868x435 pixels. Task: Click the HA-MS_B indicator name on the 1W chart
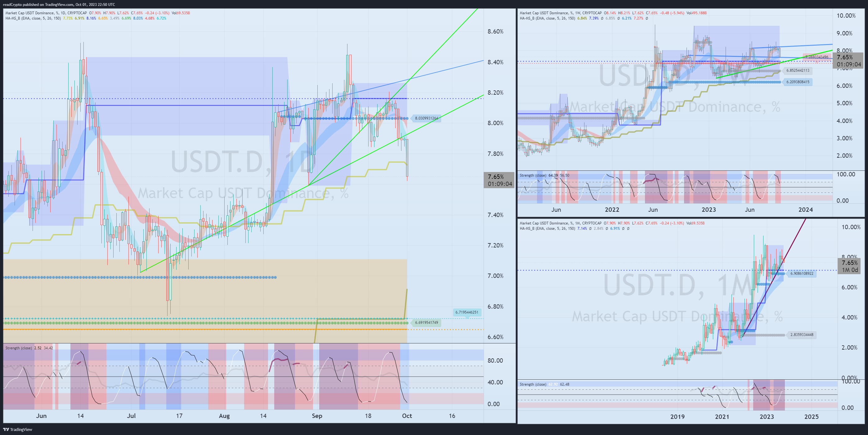coord(527,18)
